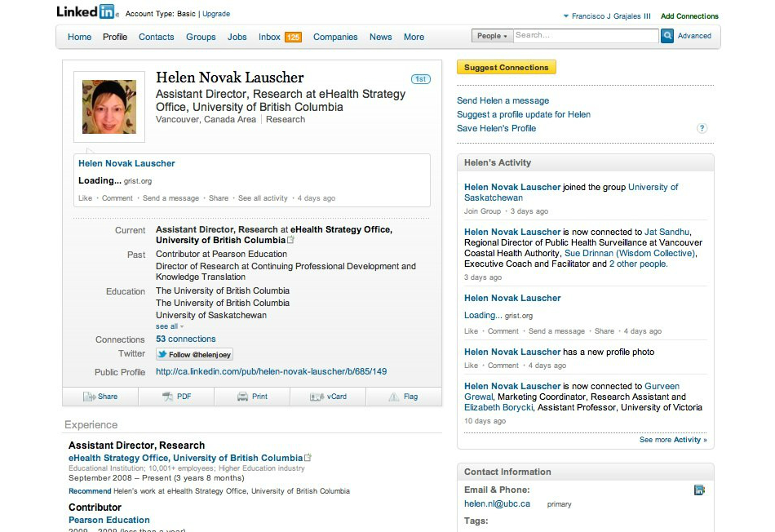Open the Companies menu item
Screen dimensions: 775x532
(x=335, y=37)
